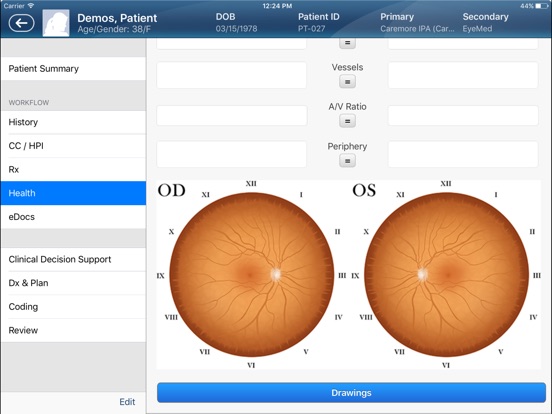
Task: Tap the equals icon under A/V Ratio
Action: 347,121
